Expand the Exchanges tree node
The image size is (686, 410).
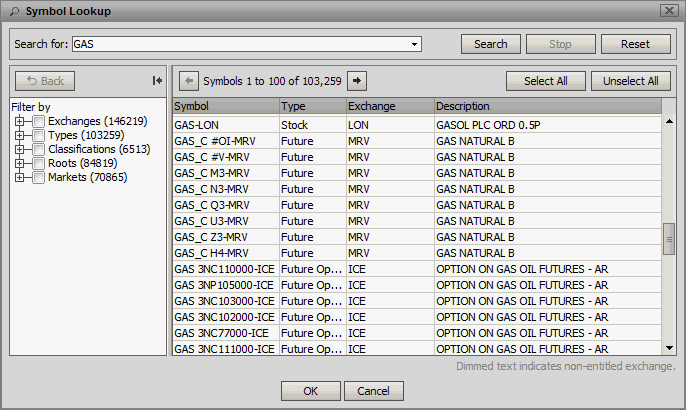20,121
